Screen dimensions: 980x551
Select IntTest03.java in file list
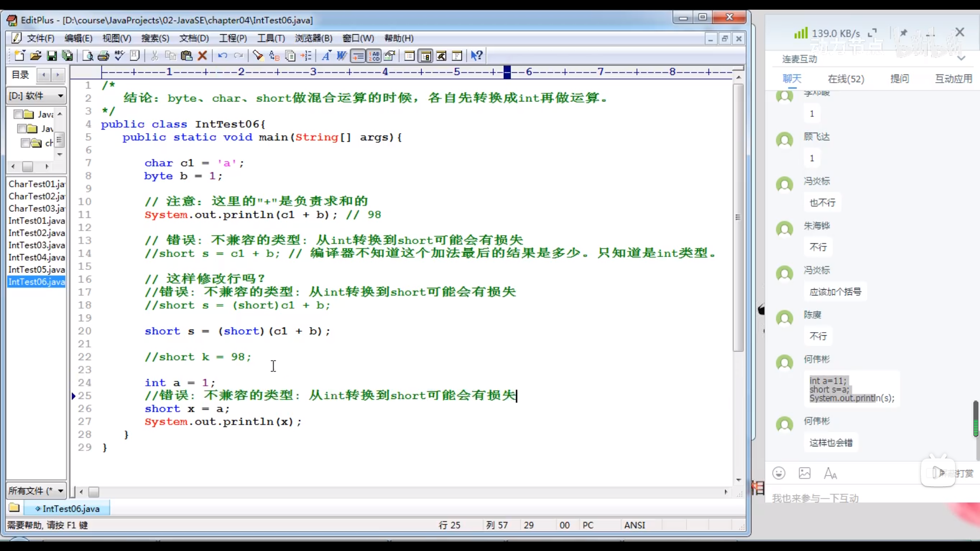(x=37, y=245)
